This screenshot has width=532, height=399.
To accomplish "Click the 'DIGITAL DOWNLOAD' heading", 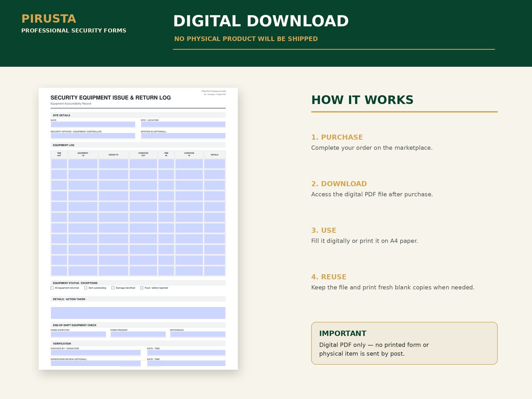I will [261, 21].
